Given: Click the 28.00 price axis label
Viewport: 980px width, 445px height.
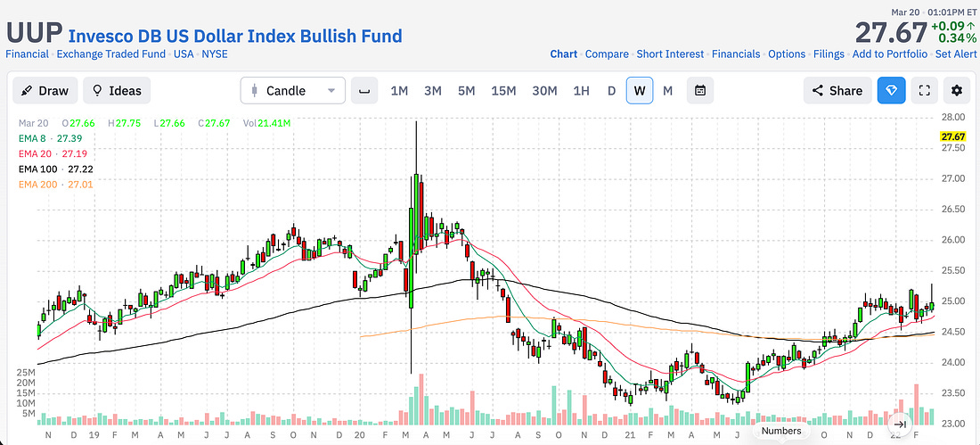Looking at the screenshot, I should pos(953,117).
